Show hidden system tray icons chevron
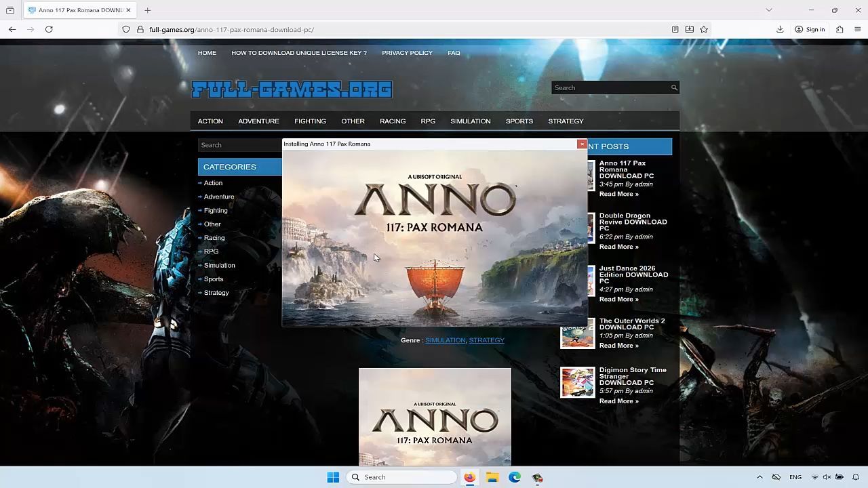The height and width of the screenshot is (488, 868). coord(759,477)
